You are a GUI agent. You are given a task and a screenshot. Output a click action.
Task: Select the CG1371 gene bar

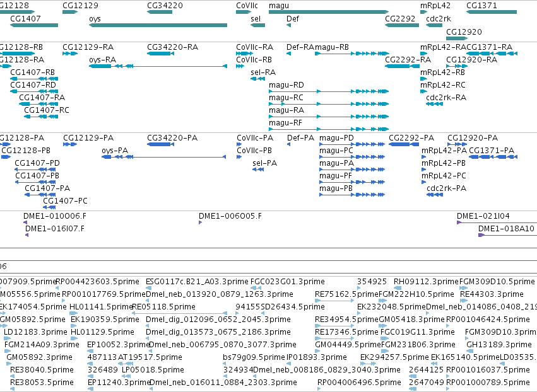[x=492, y=12]
